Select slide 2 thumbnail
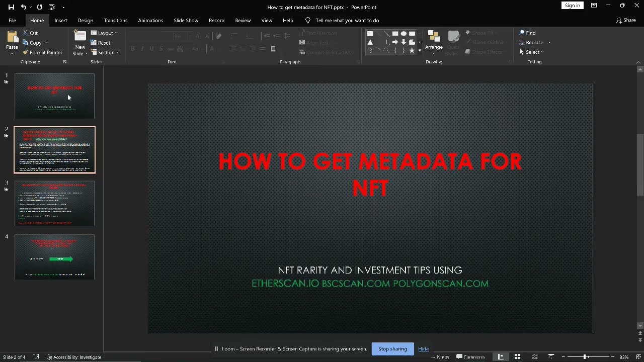Screen dimensions: 644x362 point(54,150)
